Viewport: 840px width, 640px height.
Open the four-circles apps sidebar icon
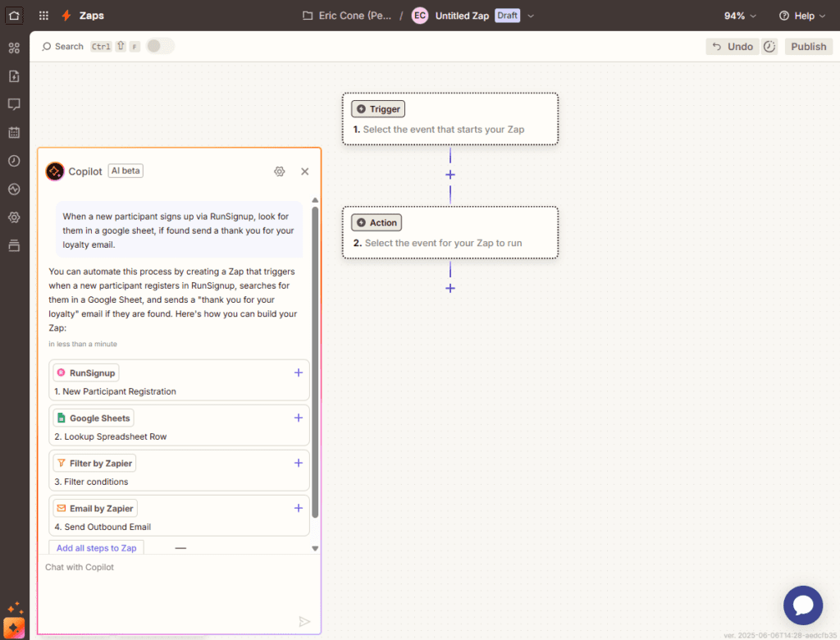point(14,48)
